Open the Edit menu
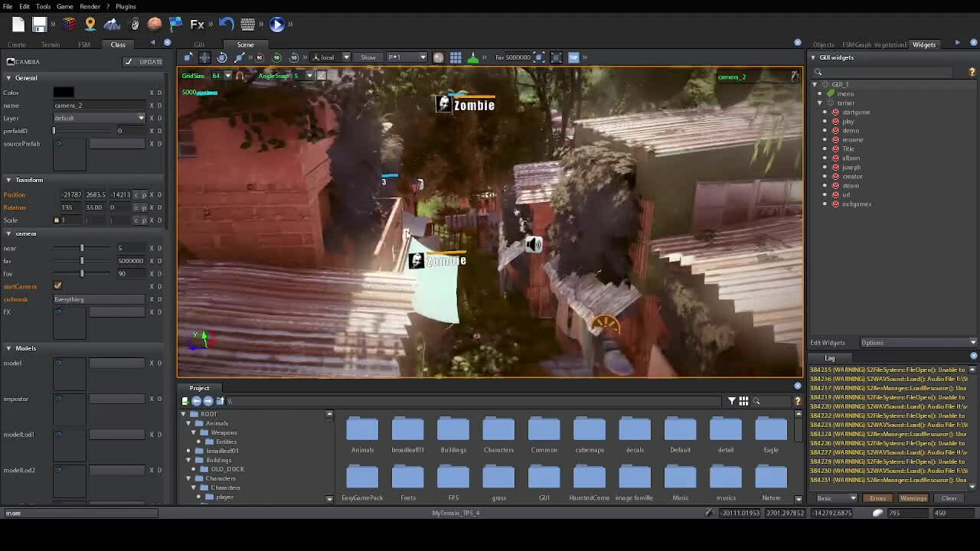This screenshot has width=980, height=551. (x=24, y=7)
